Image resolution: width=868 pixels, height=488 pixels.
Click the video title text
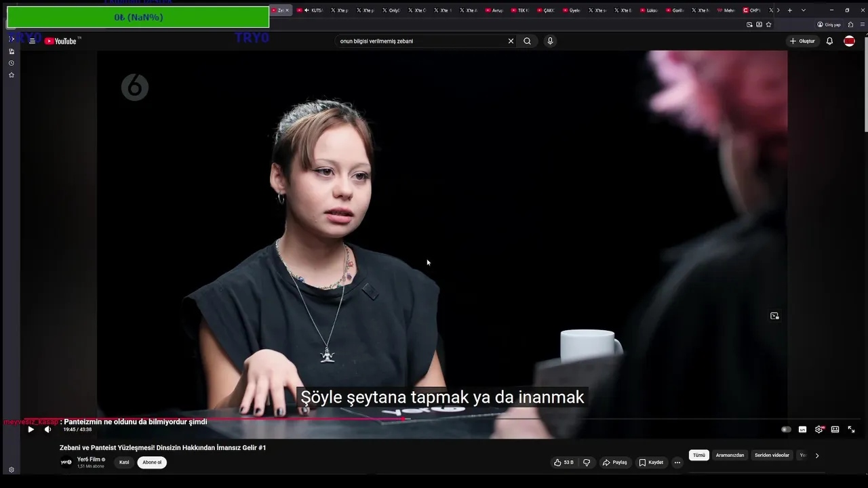click(163, 448)
